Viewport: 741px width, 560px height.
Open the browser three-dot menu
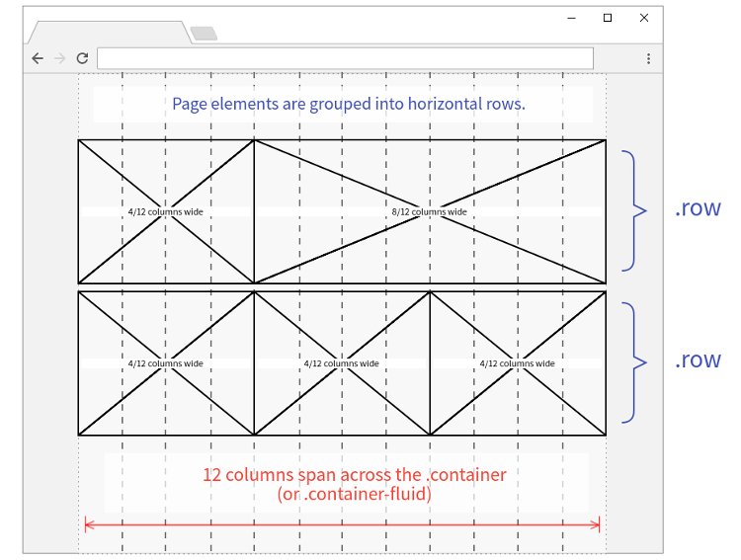point(648,58)
